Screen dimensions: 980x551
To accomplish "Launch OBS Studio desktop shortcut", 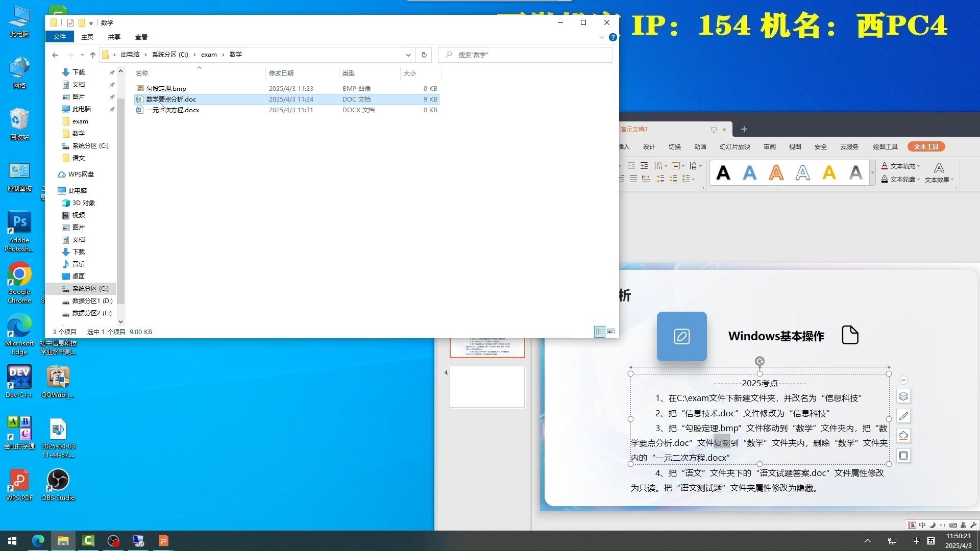I will (x=58, y=485).
